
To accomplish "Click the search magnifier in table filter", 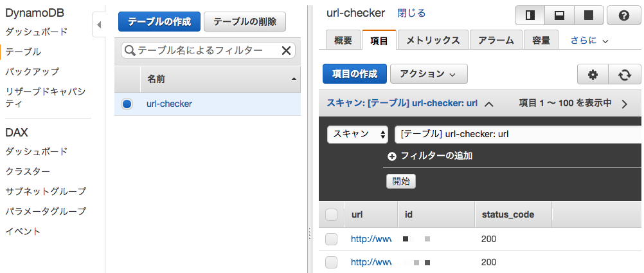I will (130, 51).
